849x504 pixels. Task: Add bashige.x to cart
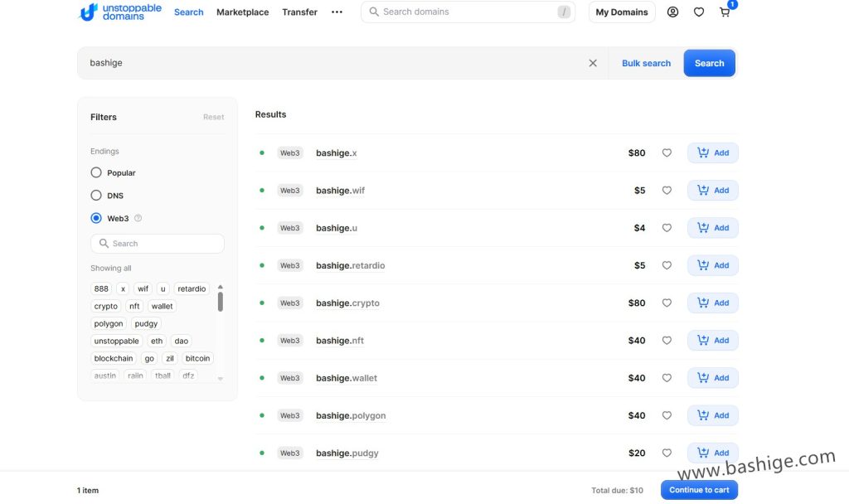[x=712, y=153]
